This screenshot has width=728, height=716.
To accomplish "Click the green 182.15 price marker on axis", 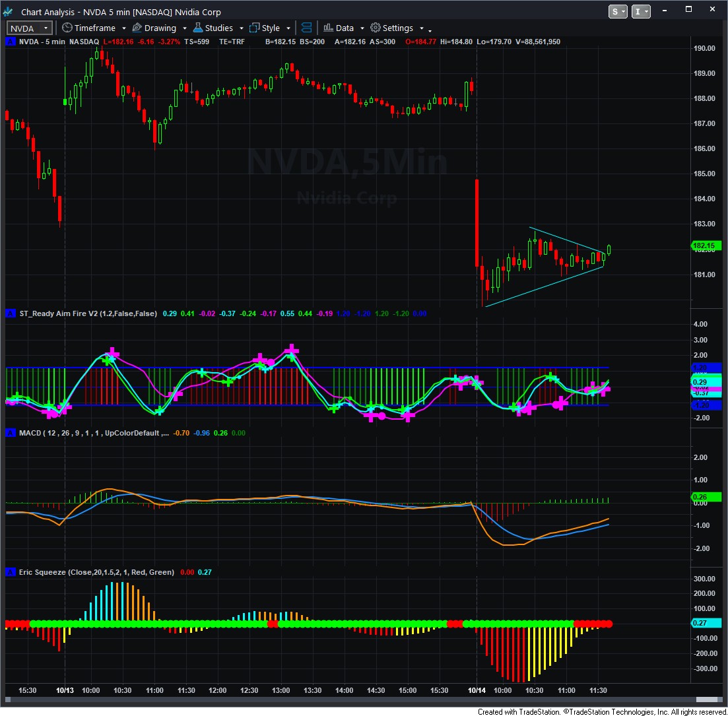I will 707,246.
